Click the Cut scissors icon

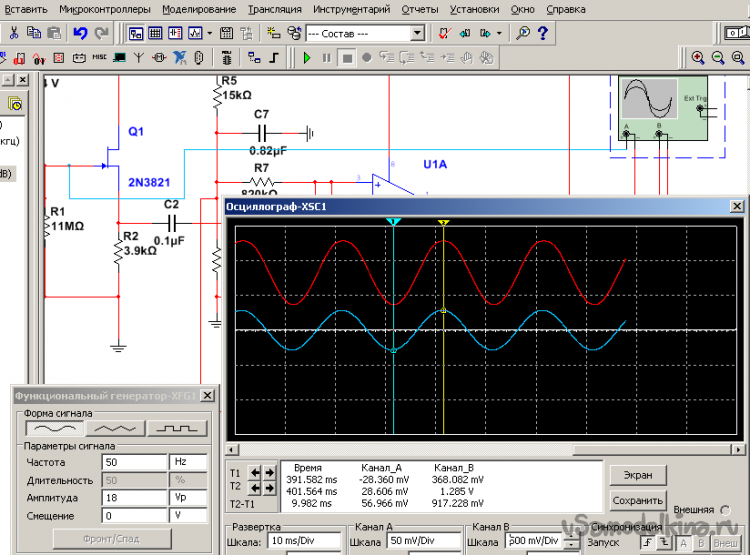point(14,33)
